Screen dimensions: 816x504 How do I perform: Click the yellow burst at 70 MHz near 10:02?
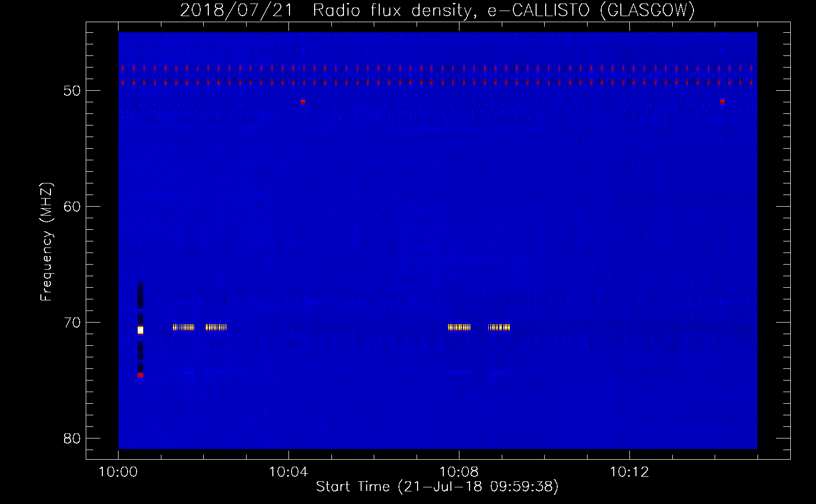[x=216, y=327]
